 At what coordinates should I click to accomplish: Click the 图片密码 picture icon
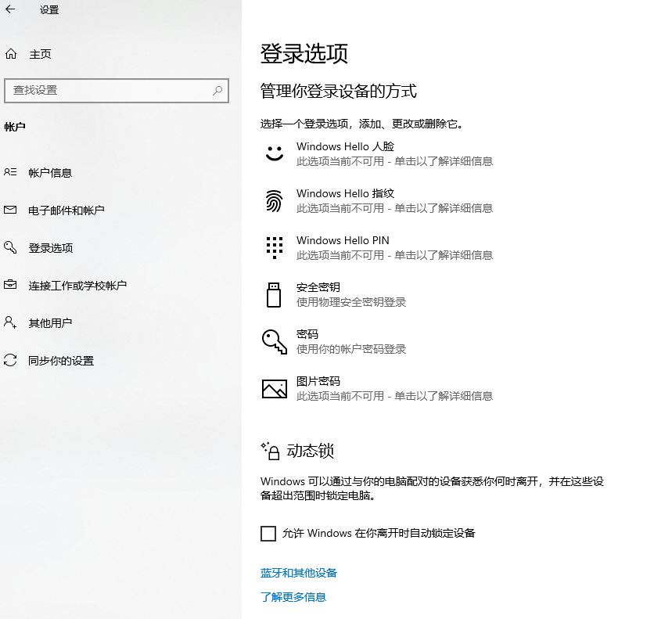(274, 388)
